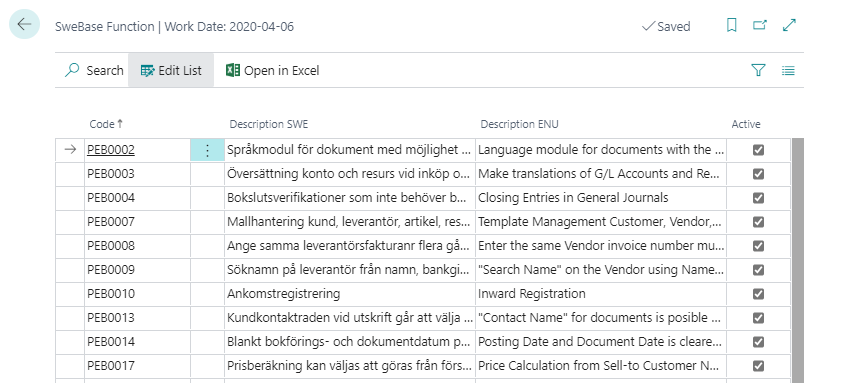
Task: Click 'Posting Date and Document Date' cell
Action: 601,342
